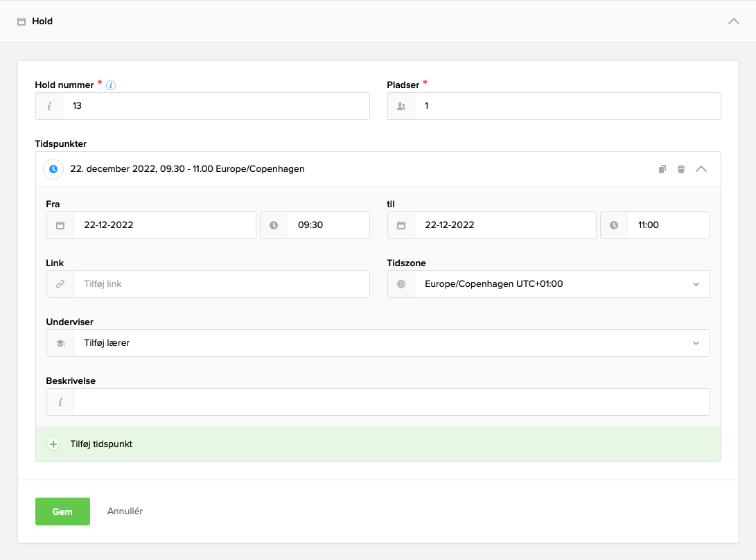Screen dimensions: 756x560
Task: Collapse the 22. december timeslot panel
Action: [x=701, y=169]
